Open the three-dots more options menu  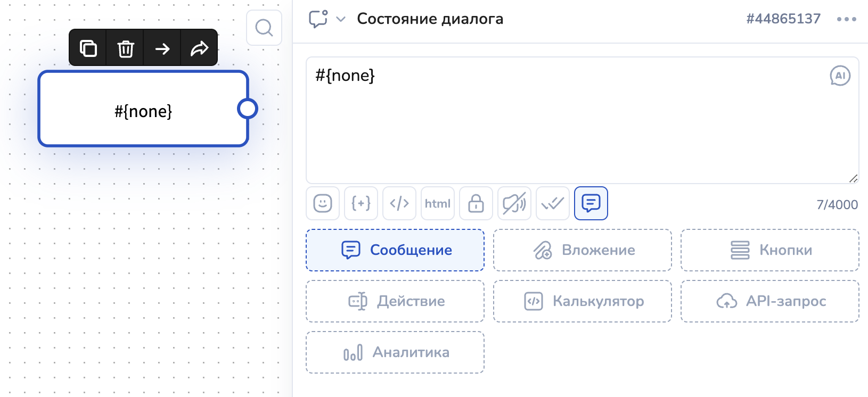pos(846,19)
